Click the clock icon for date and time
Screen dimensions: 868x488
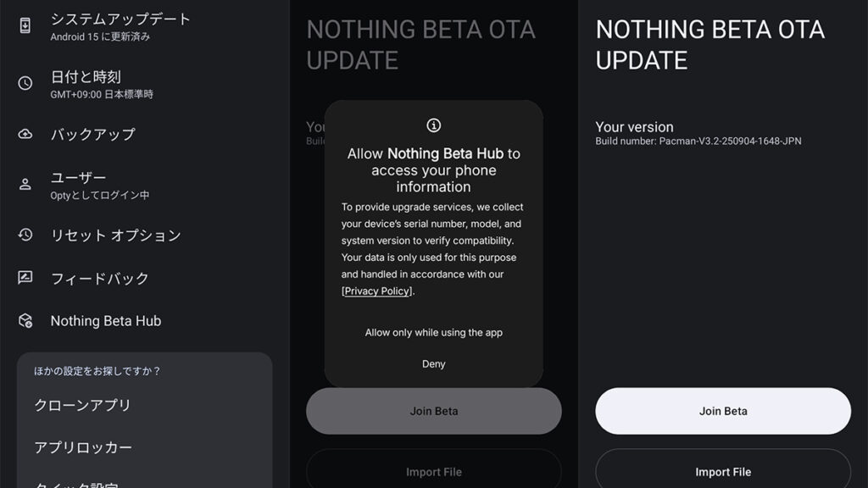point(25,83)
